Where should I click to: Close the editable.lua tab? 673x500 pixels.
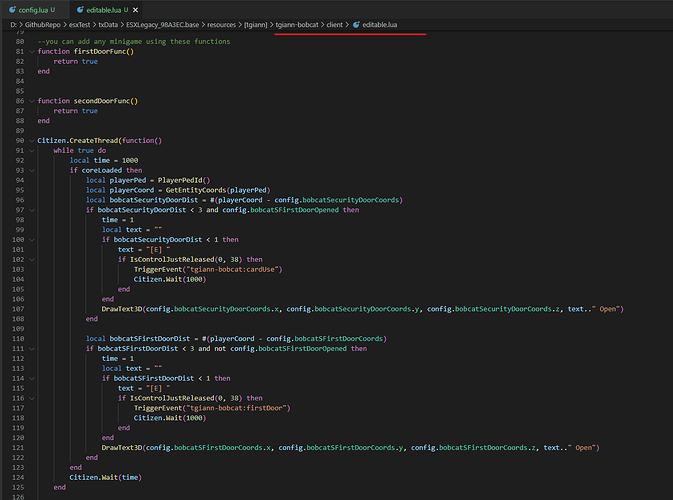pyautogui.click(x=136, y=10)
